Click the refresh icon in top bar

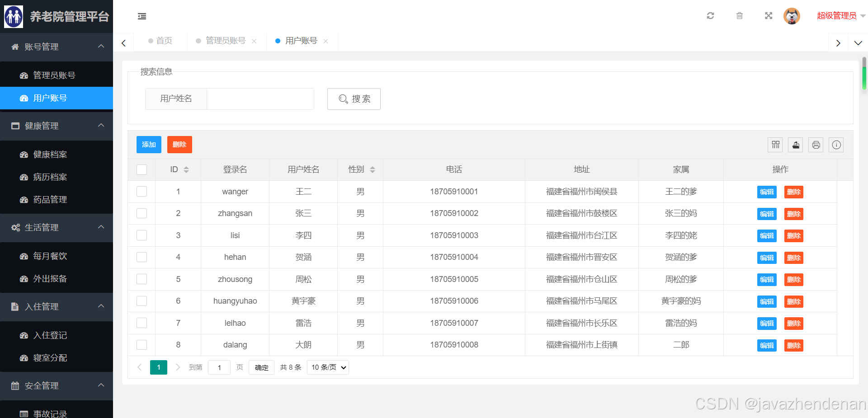click(x=710, y=16)
